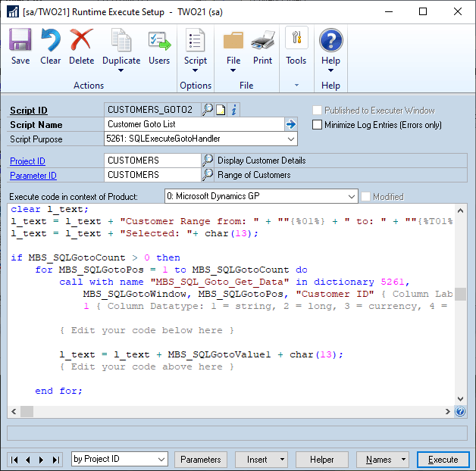This screenshot has width=476, height=471.
Task: Go to last record button
Action: coord(56,460)
